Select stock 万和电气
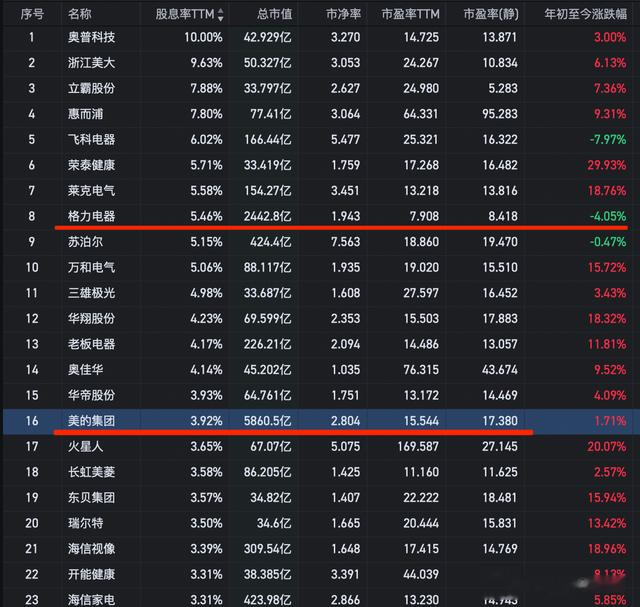The image size is (640, 607). (x=91, y=267)
